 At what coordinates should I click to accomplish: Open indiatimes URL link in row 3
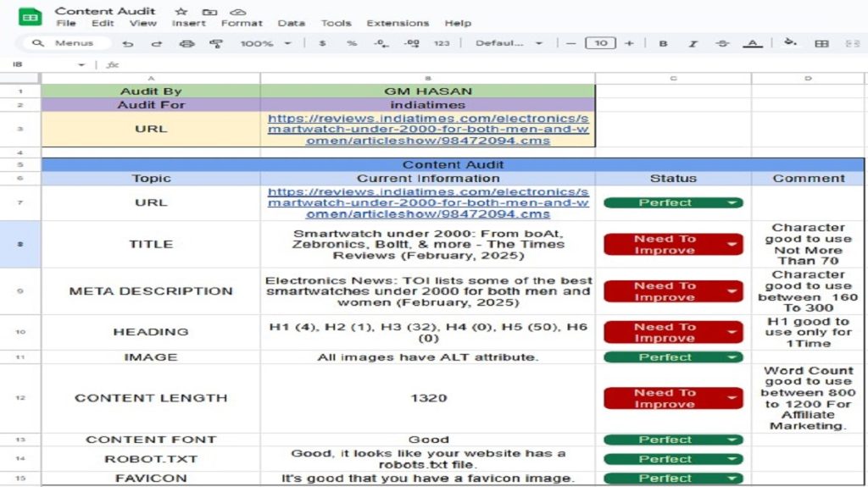(x=428, y=129)
